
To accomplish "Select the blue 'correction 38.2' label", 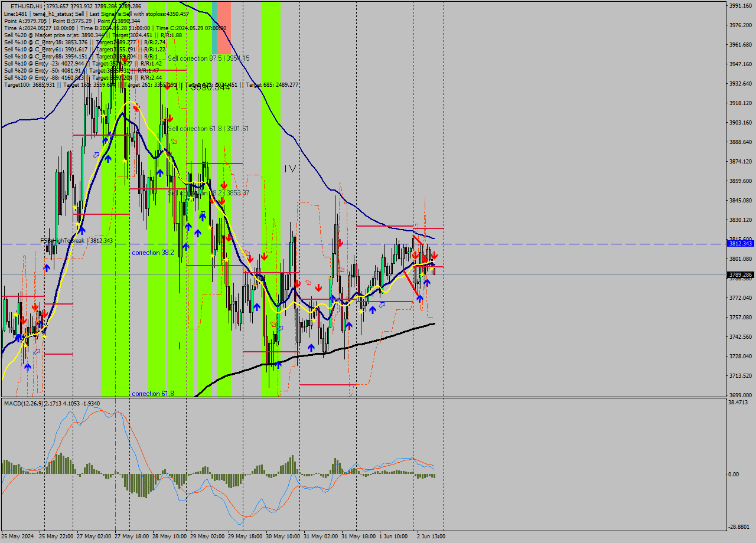I will click(153, 253).
